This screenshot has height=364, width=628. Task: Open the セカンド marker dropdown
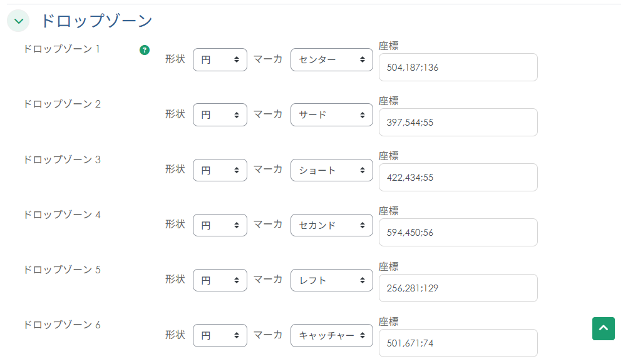click(x=331, y=225)
